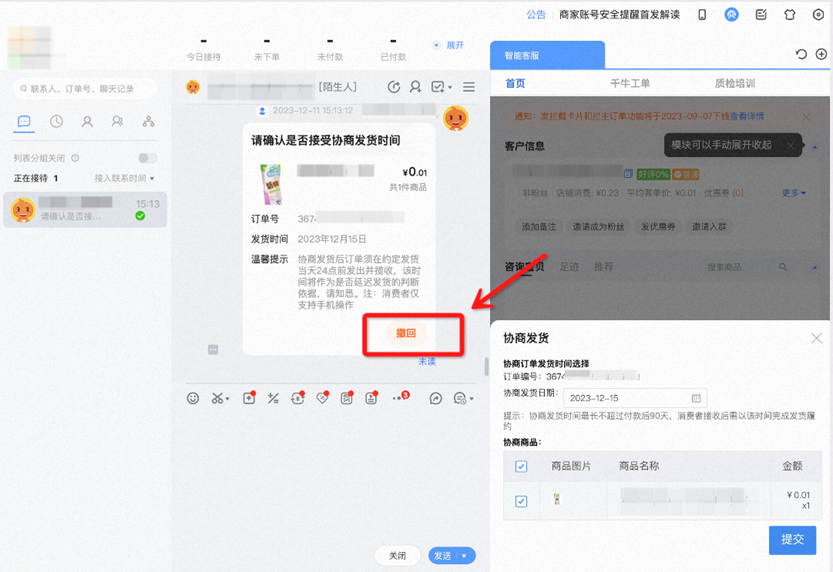Click the contacts search field
Viewport: 833px width, 572px height.
(84, 89)
